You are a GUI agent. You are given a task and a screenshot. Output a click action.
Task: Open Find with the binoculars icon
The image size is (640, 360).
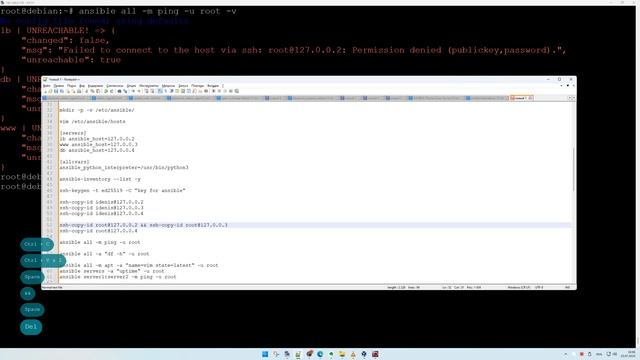[x=120, y=91]
